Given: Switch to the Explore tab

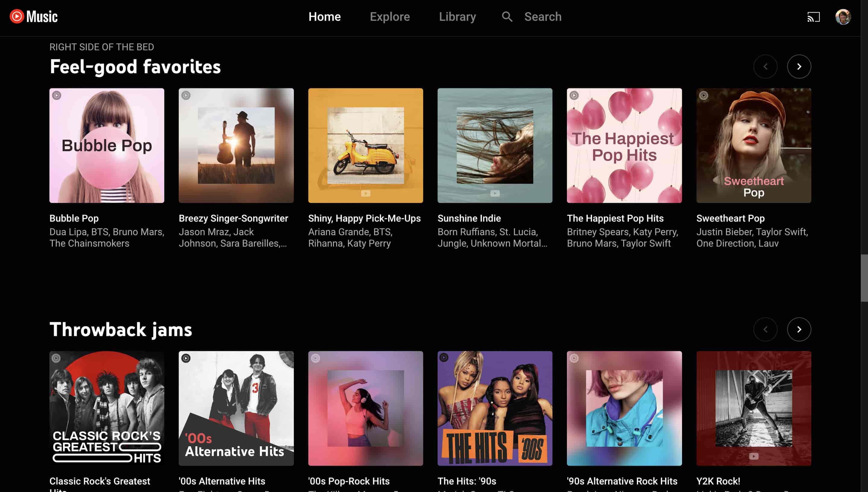Looking at the screenshot, I should (x=389, y=17).
